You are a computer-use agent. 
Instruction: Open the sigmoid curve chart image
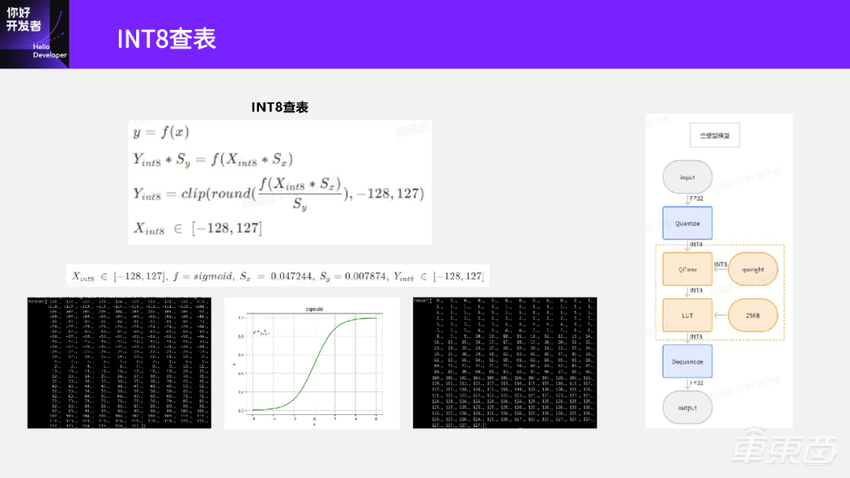pos(311,363)
